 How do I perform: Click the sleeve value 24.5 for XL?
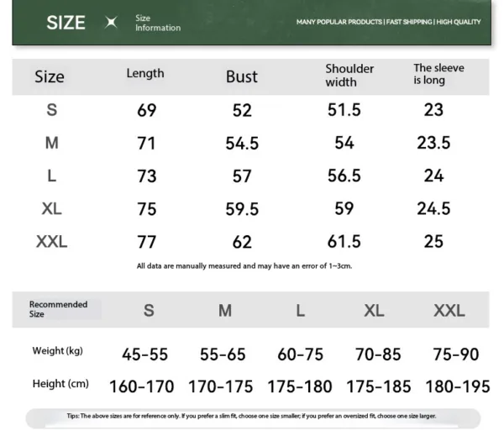click(433, 209)
